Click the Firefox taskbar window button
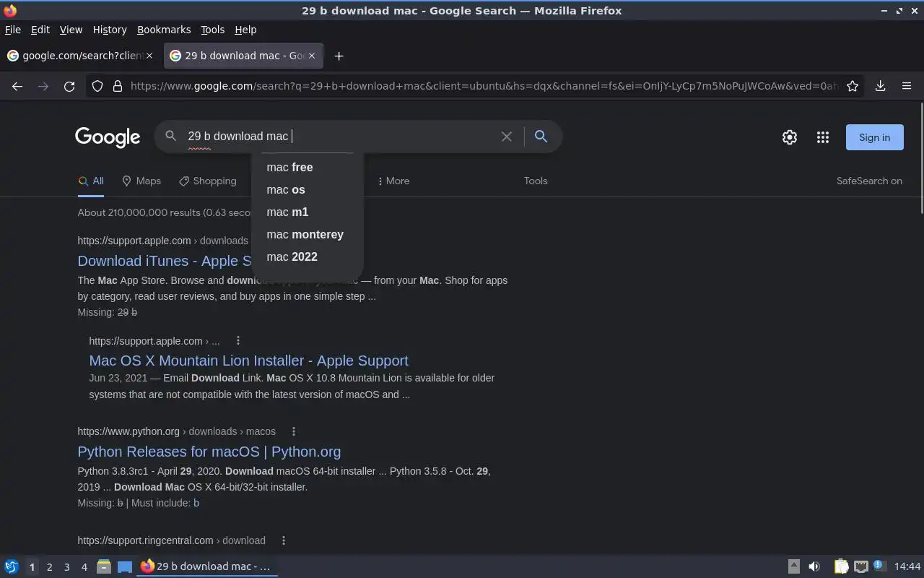 click(208, 566)
